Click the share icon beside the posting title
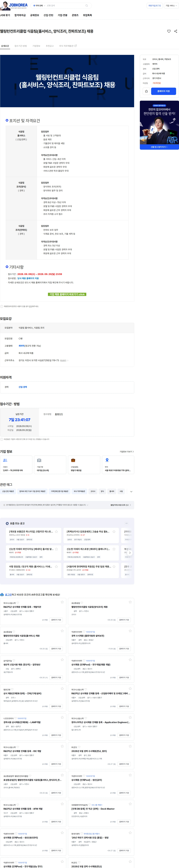The image size is (179, 868). (x=176, y=31)
